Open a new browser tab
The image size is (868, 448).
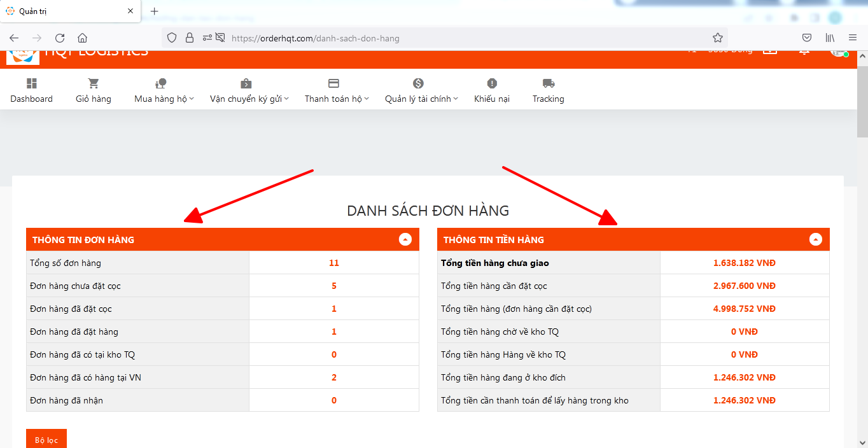tap(154, 11)
